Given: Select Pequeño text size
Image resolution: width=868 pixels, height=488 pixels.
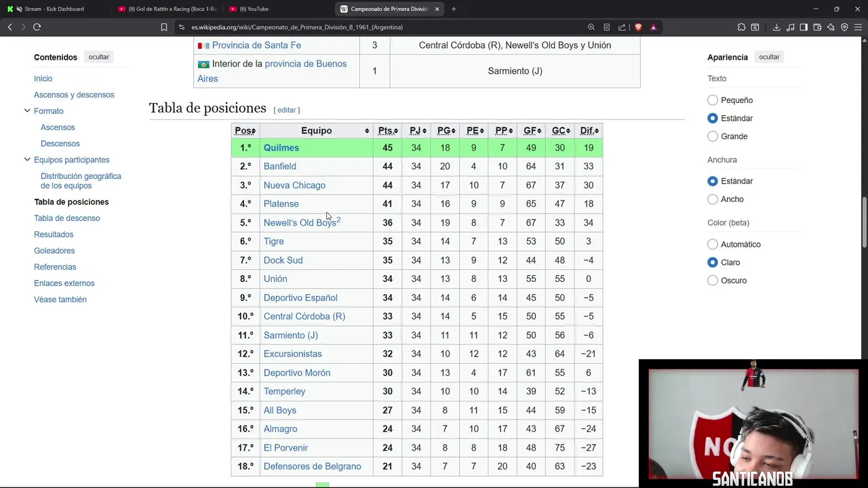Looking at the screenshot, I should (x=713, y=100).
